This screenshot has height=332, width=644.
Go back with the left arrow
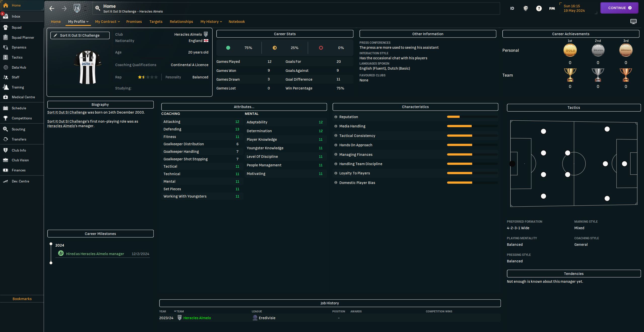pyautogui.click(x=52, y=9)
